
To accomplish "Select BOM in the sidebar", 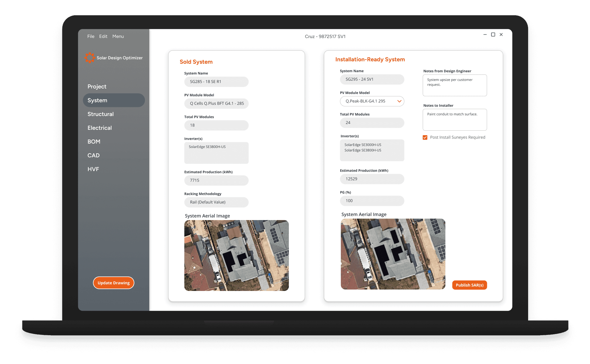I will pyautogui.click(x=94, y=142).
